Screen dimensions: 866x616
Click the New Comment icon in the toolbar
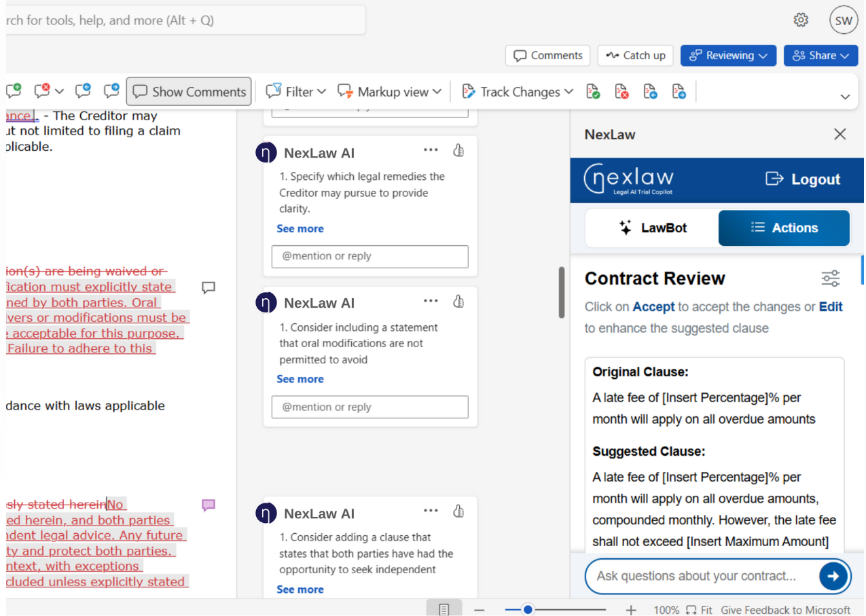click(14, 92)
